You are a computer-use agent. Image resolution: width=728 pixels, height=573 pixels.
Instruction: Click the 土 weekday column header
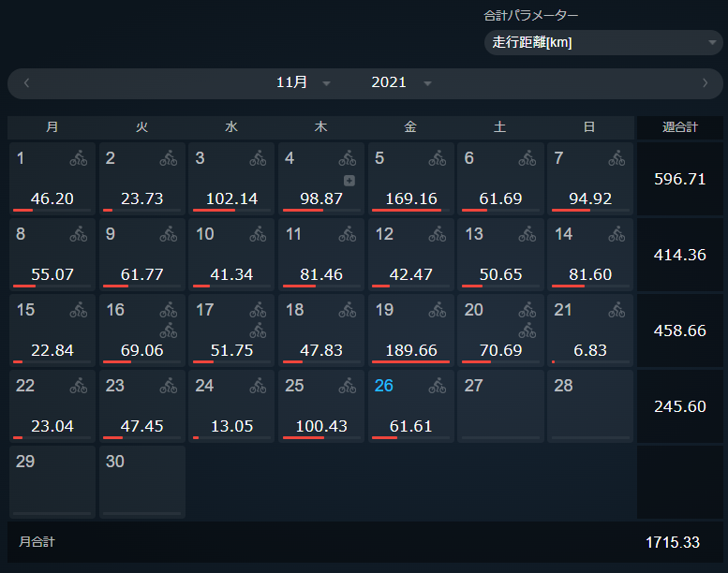pos(499,127)
